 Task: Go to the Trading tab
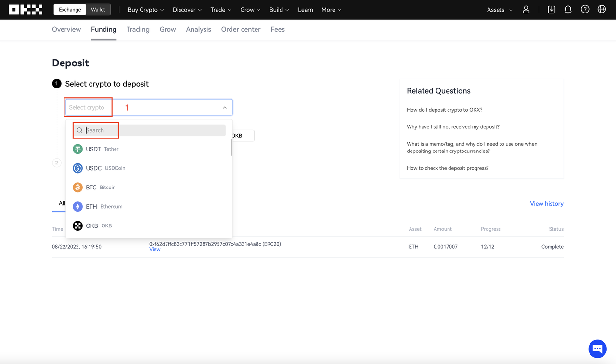[x=138, y=29]
